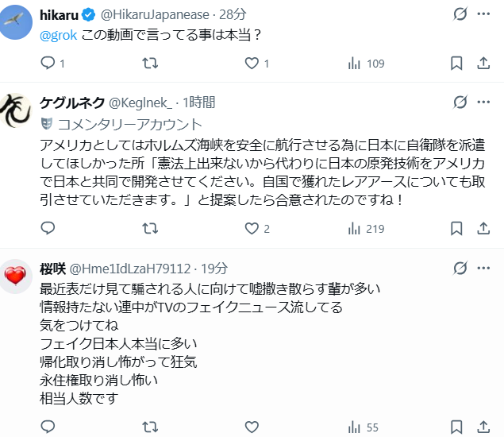
Task: Bookmark ケグルネク's post
Action: click(x=456, y=229)
